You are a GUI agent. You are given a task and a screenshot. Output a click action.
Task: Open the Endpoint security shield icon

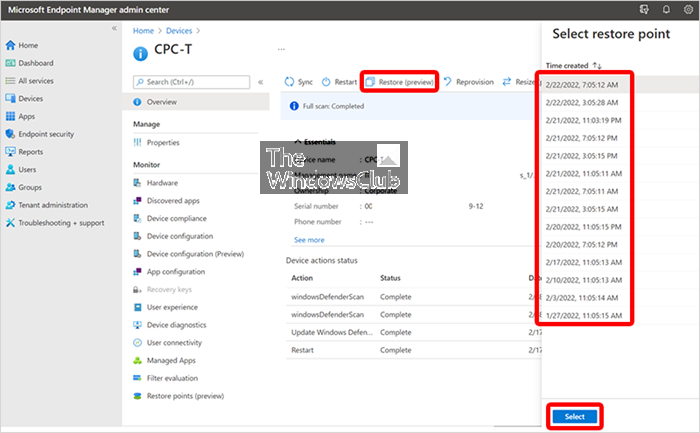click(x=10, y=134)
